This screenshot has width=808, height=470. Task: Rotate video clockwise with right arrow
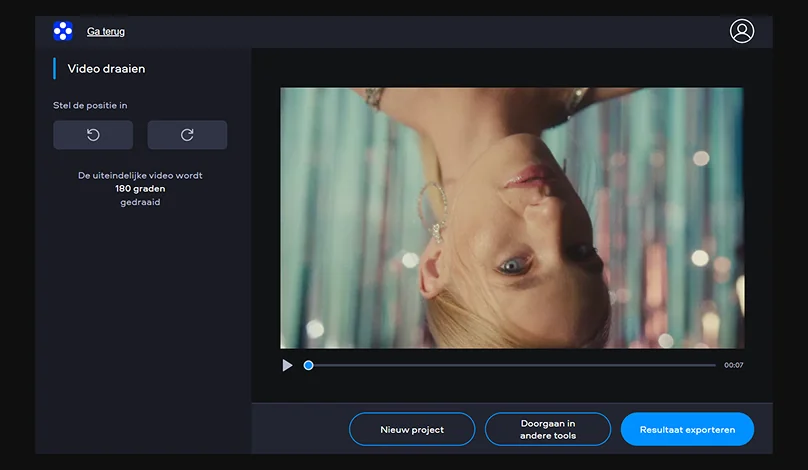(187, 135)
